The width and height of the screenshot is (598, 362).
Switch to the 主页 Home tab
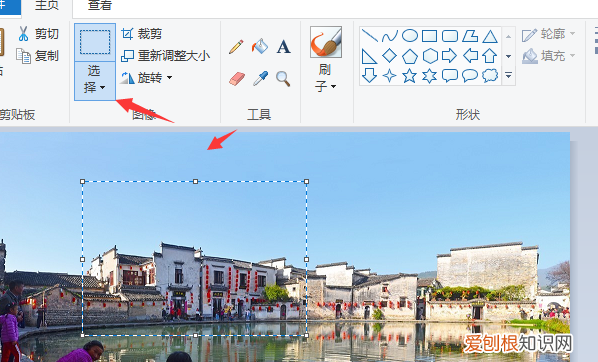tap(47, 5)
